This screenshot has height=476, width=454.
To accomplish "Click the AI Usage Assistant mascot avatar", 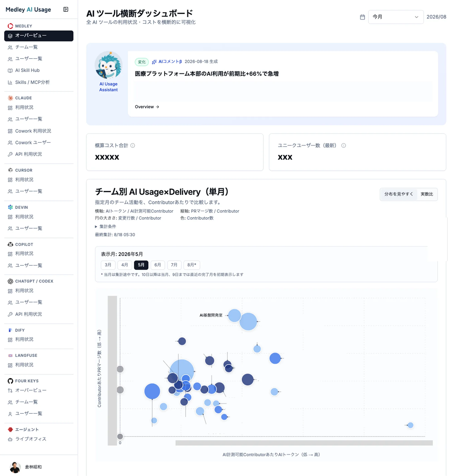I will 109,65.
